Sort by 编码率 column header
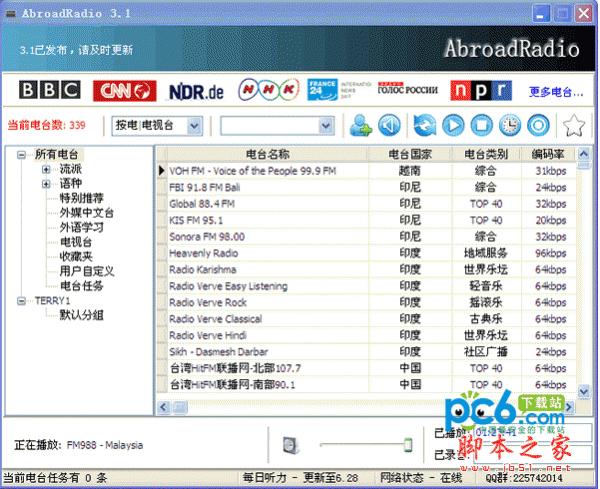Screen dimensions: 600x489 (x=548, y=154)
